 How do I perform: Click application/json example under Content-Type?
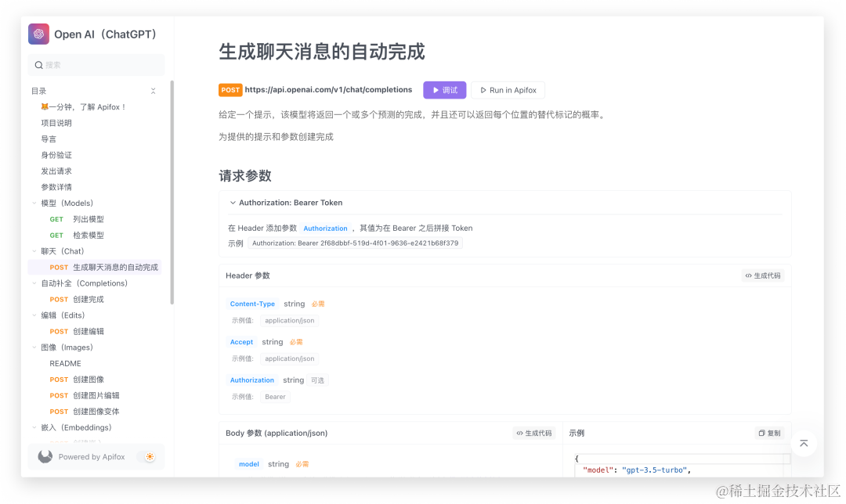289,321
